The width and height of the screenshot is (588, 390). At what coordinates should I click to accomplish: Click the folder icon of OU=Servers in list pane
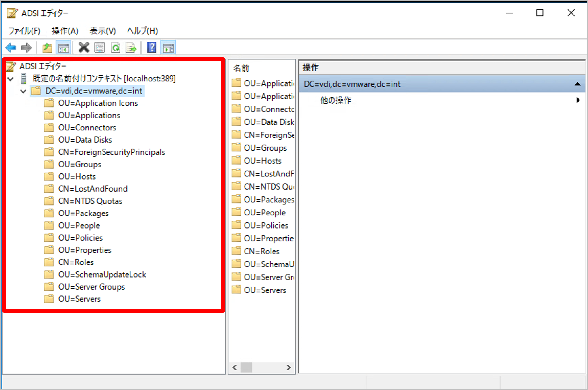point(236,290)
